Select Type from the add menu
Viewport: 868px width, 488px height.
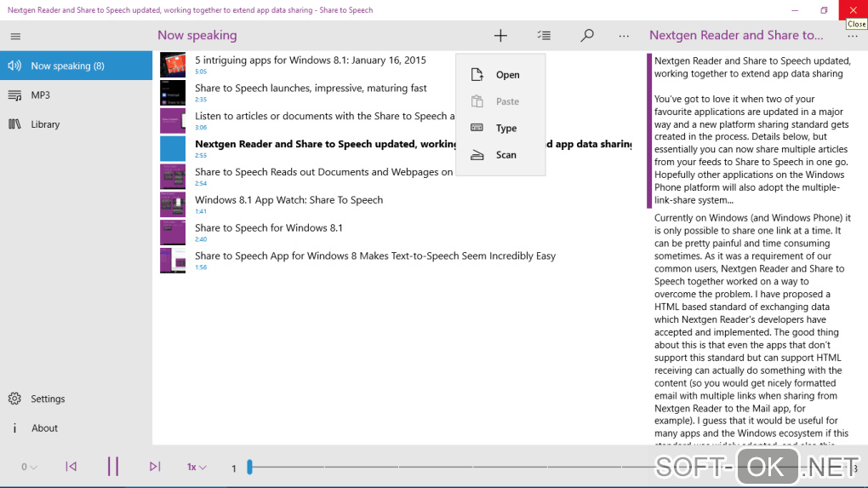[500, 128]
